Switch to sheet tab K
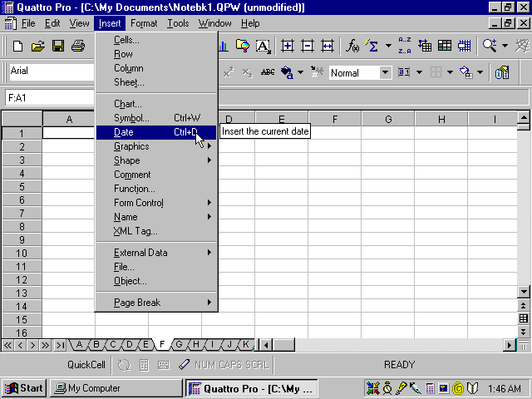 point(246,345)
